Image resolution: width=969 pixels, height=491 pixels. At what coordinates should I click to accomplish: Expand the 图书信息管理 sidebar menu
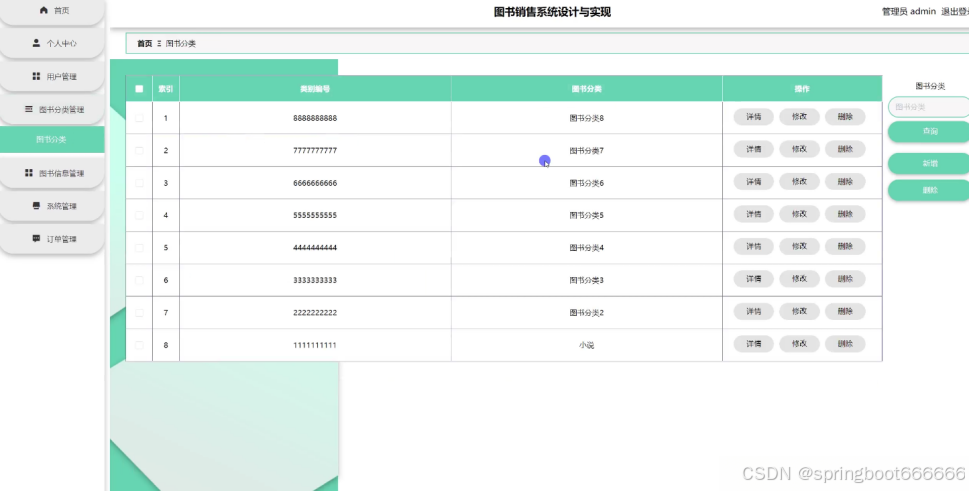tap(52, 174)
